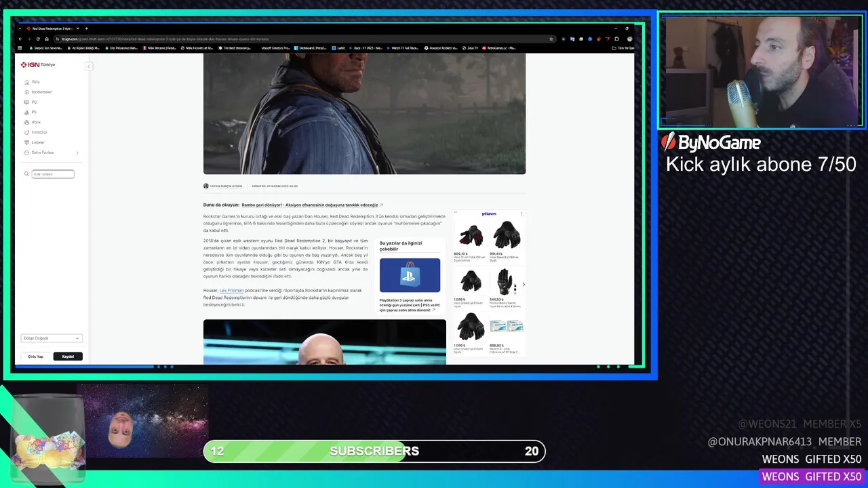Open the Ubisoft Creators bookmark
Viewport: 868px width, 488px height.
(x=275, y=48)
